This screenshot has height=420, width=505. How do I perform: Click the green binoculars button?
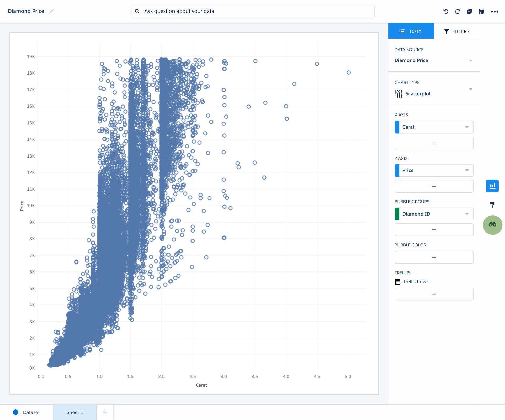point(492,225)
